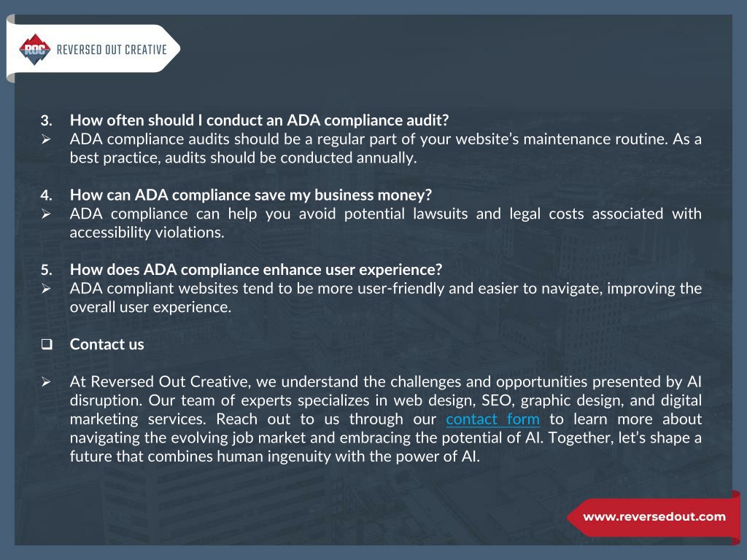This screenshot has height=560, width=747.
Task: Click the answer about user-friendly websites
Action: 385,297
